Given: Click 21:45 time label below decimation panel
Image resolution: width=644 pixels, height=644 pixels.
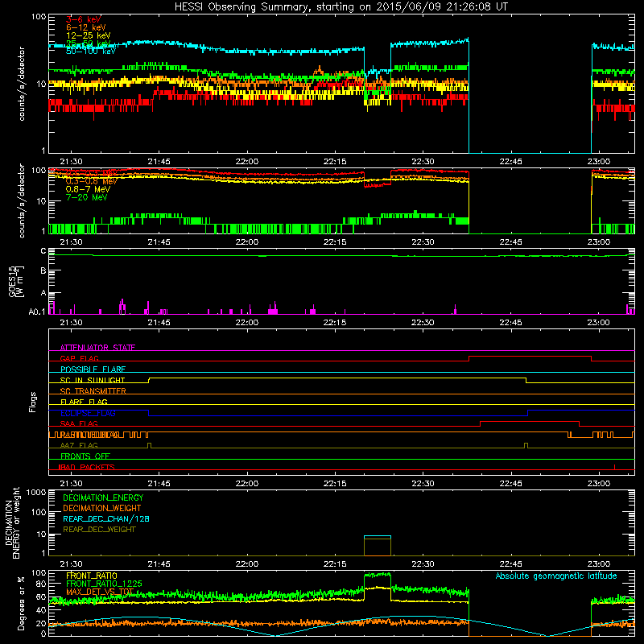Looking at the screenshot, I should coord(159,564).
